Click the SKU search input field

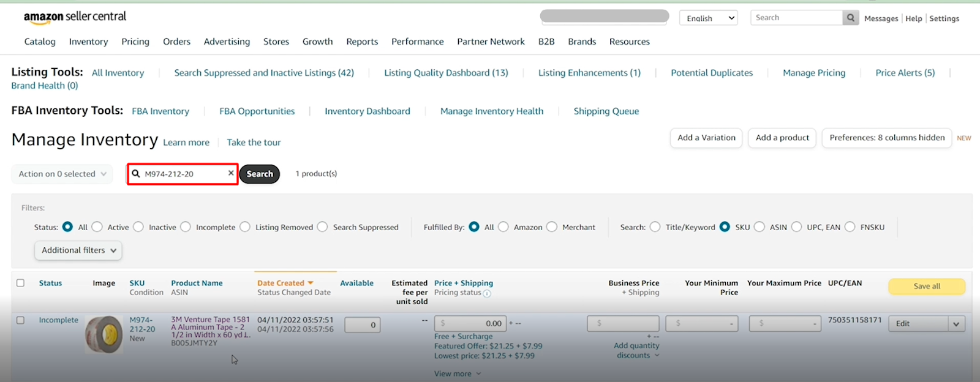click(183, 174)
